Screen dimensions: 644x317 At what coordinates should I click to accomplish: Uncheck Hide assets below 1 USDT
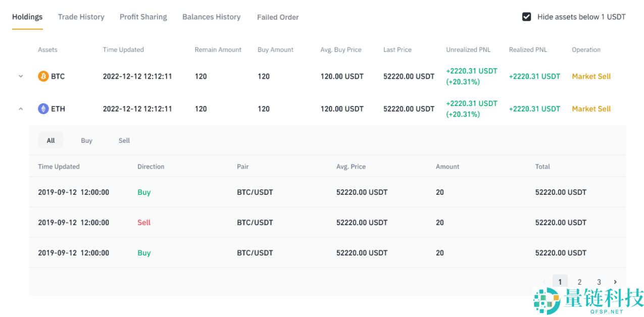click(x=526, y=17)
